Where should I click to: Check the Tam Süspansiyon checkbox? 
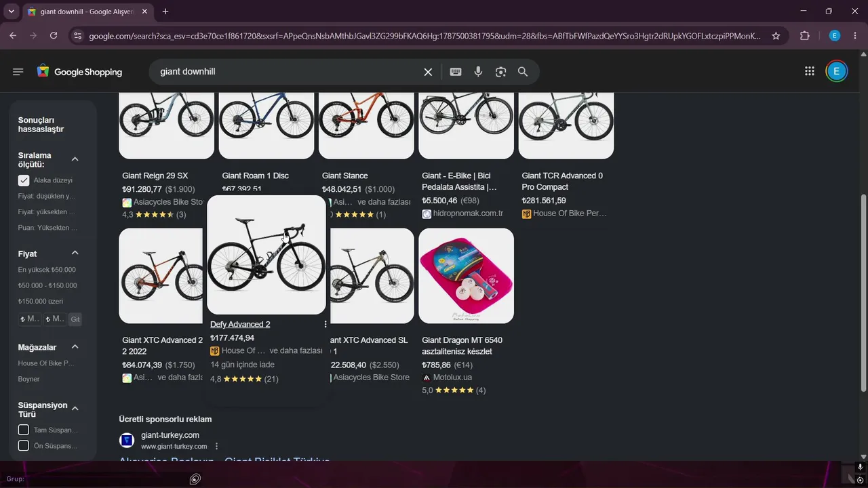pyautogui.click(x=24, y=430)
